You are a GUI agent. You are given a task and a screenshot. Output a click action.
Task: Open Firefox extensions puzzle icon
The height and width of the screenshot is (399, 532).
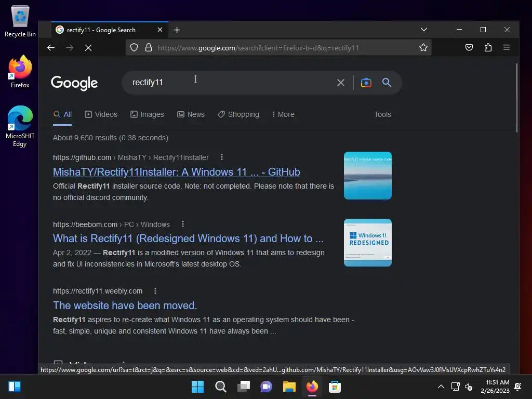[488, 47]
